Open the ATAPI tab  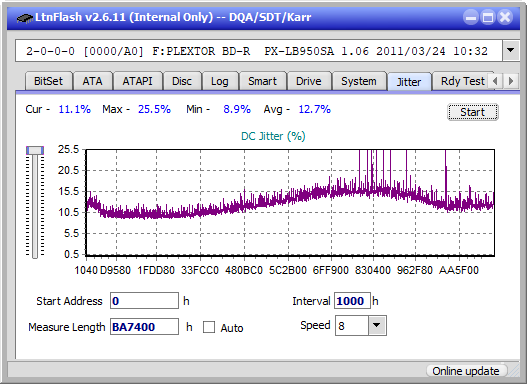[137, 81]
